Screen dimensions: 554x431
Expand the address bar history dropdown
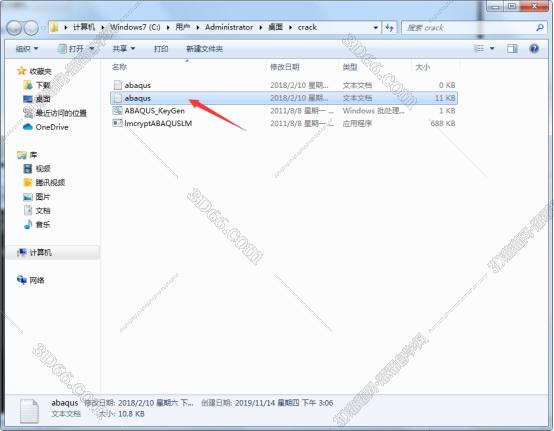(x=376, y=28)
